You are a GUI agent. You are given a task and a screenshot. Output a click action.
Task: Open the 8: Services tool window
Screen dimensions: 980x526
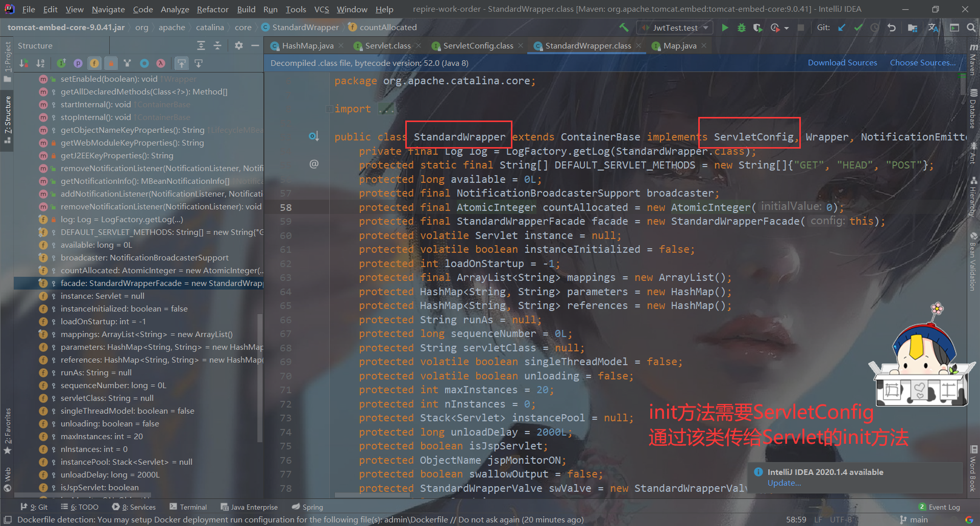134,507
